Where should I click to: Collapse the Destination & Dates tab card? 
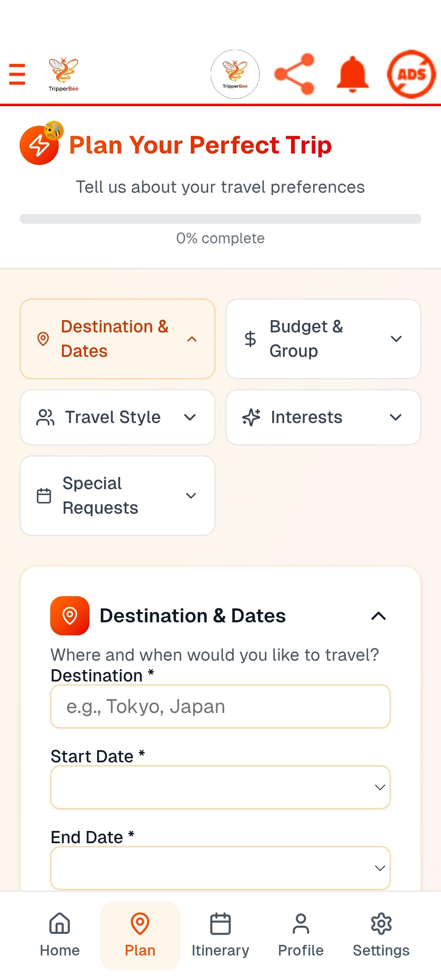tap(118, 339)
